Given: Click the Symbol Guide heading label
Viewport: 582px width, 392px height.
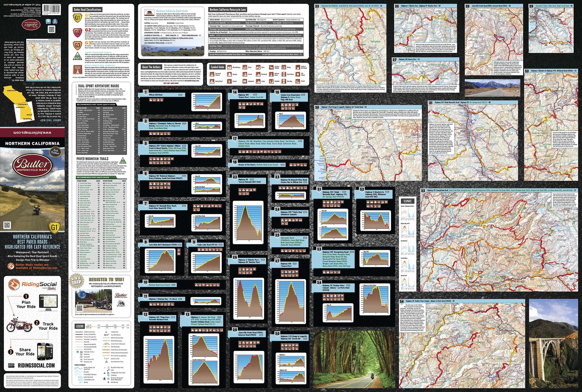Looking at the screenshot, I should pyautogui.click(x=217, y=67).
